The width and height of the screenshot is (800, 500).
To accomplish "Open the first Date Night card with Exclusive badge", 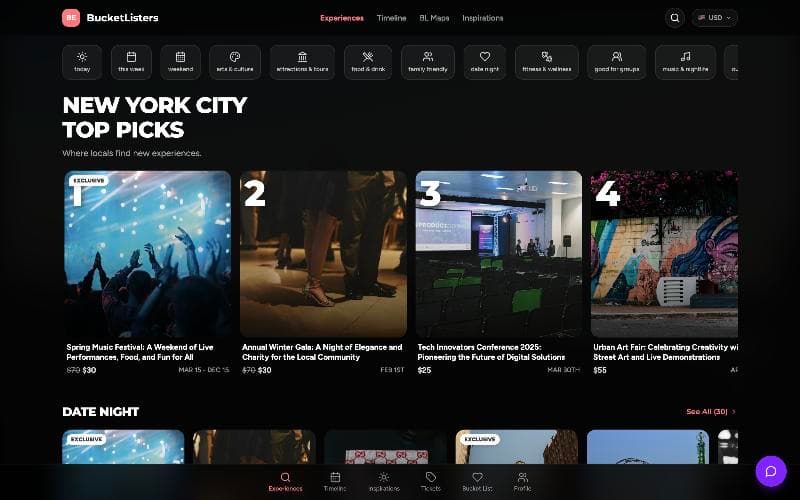I will [123, 446].
